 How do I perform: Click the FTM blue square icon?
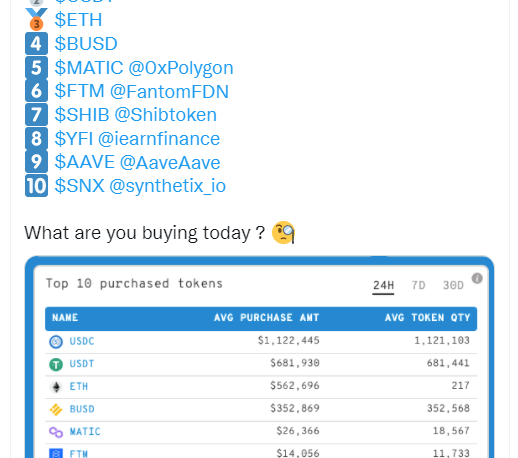(56, 453)
